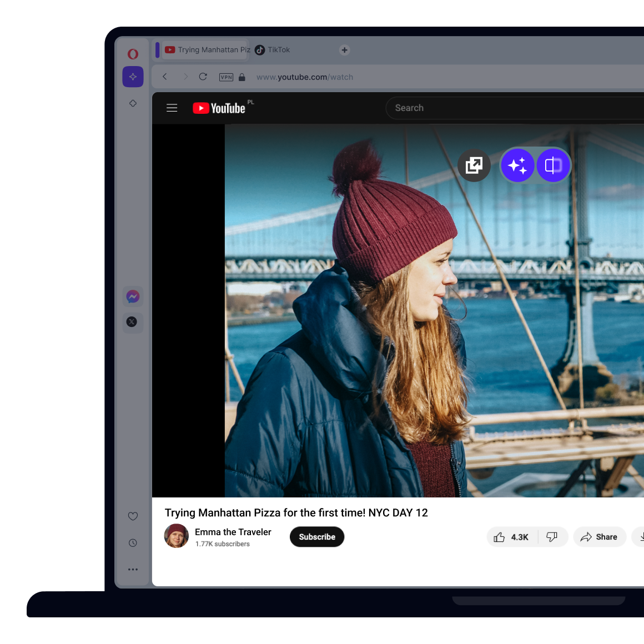The height and width of the screenshot is (644, 644).
Task: Open the sidebar favorites heart icon
Action: point(133,516)
